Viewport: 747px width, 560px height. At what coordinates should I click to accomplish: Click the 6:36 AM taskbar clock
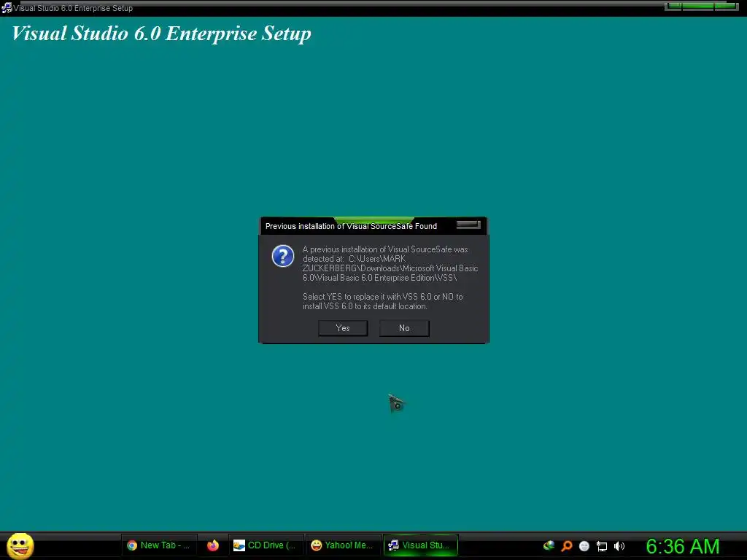coord(683,546)
